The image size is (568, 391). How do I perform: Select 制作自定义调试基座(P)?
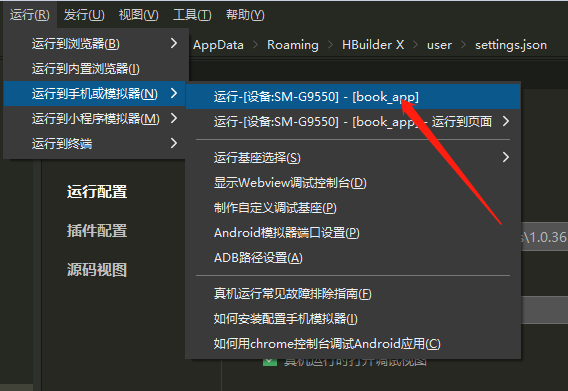tap(353, 208)
